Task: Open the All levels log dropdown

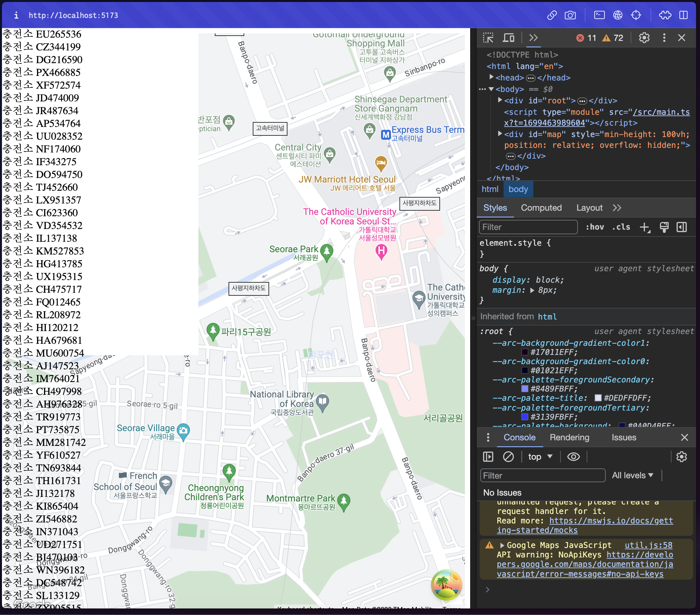Action: [633, 475]
